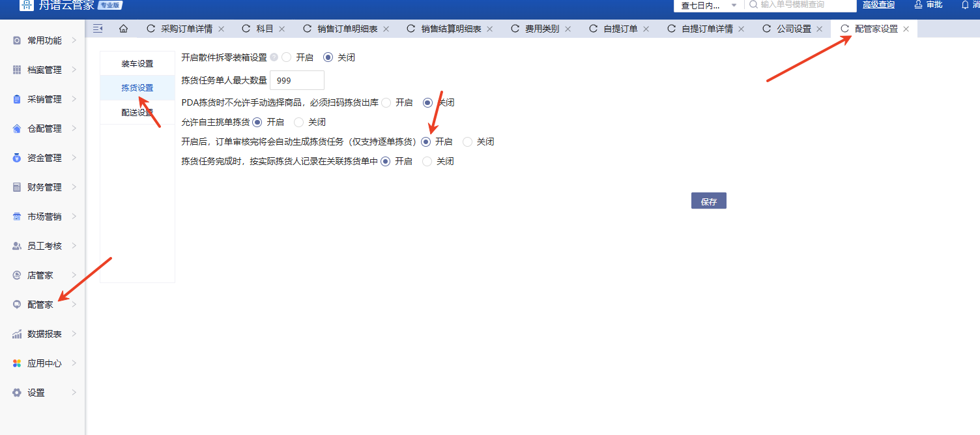Screen dimensions: 980x435
Task: Enable 开启散件拆零装箱设置 with 开启 radio
Action: click(287, 57)
